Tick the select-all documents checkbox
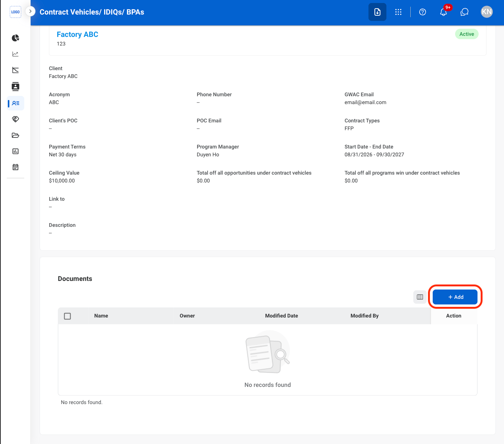504x444 pixels. pos(68,316)
